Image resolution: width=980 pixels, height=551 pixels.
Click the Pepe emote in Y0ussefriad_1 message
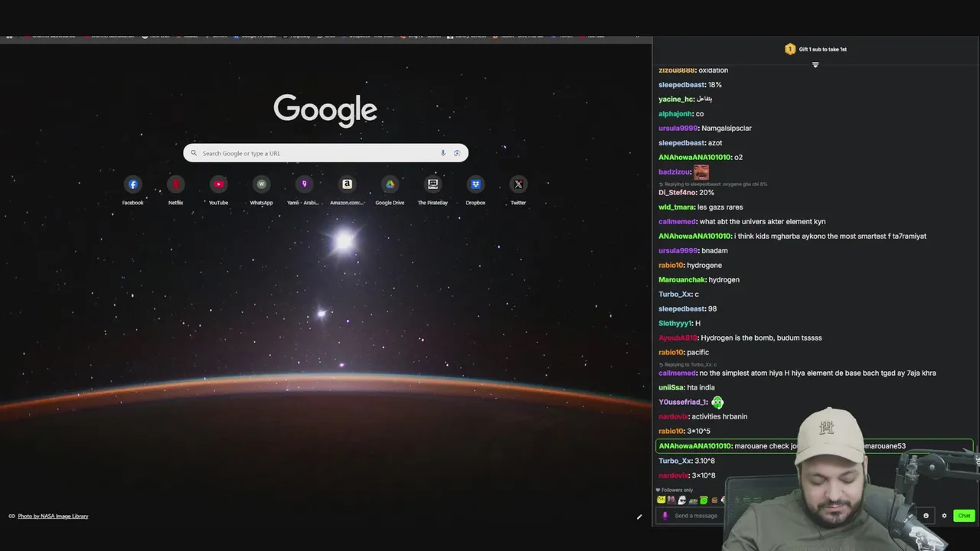pos(717,402)
